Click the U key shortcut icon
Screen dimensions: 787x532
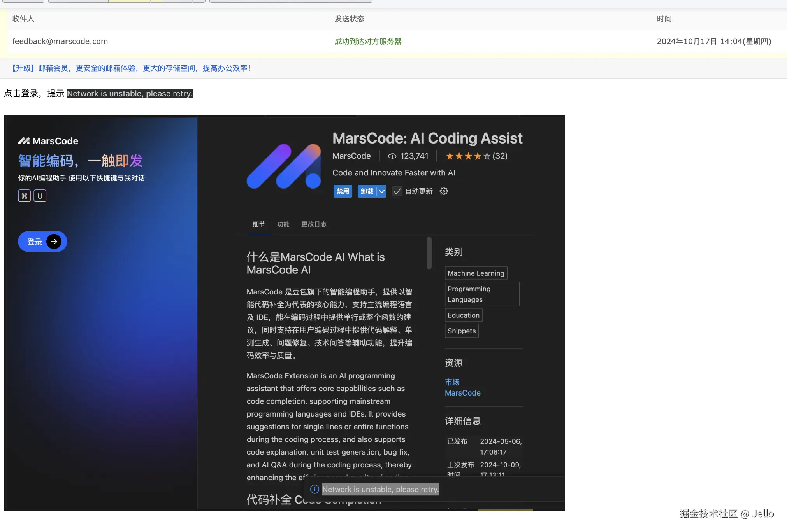tap(40, 196)
